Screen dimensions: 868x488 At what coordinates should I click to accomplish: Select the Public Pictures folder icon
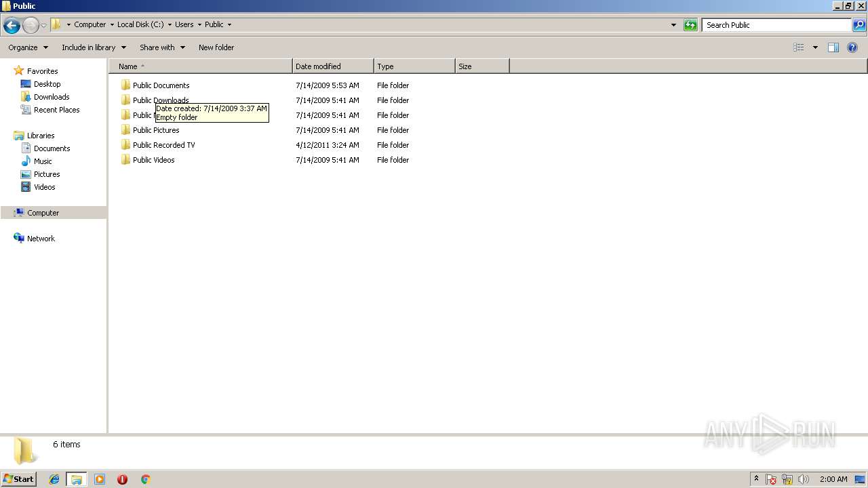click(x=125, y=130)
